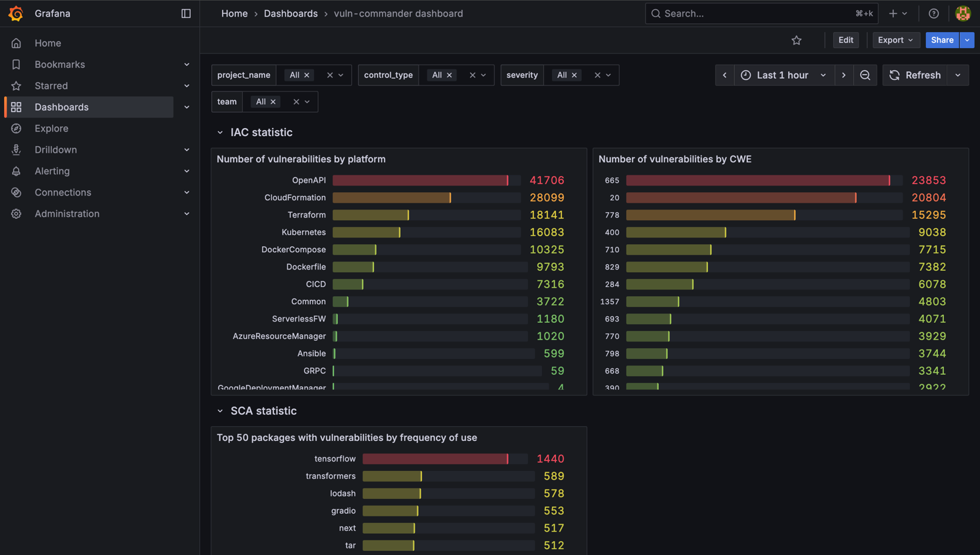The image size is (980, 555).
Task: Click the Kubernetes row label
Action: pos(303,232)
